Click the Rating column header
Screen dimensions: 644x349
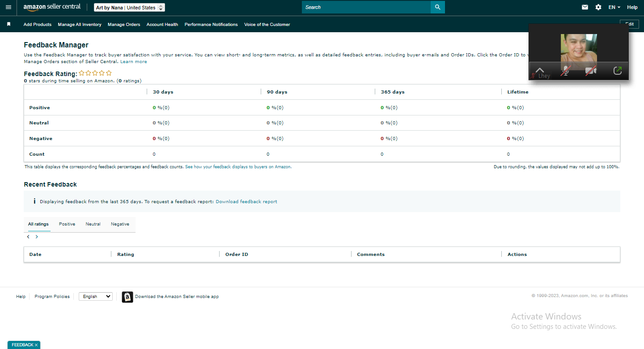pyautogui.click(x=126, y=254)
